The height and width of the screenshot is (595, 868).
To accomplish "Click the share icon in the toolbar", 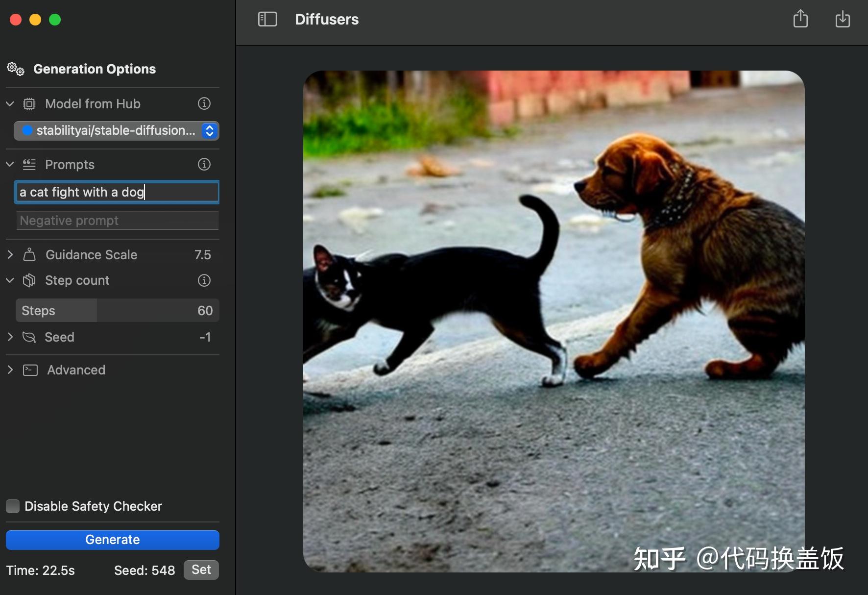I will point(800,19).
